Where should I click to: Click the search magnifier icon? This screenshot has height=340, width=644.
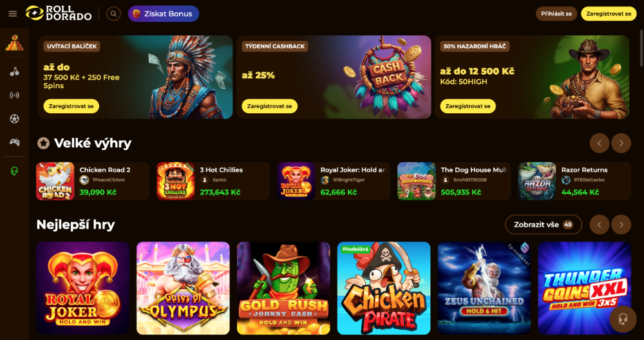tap(114, 14)
